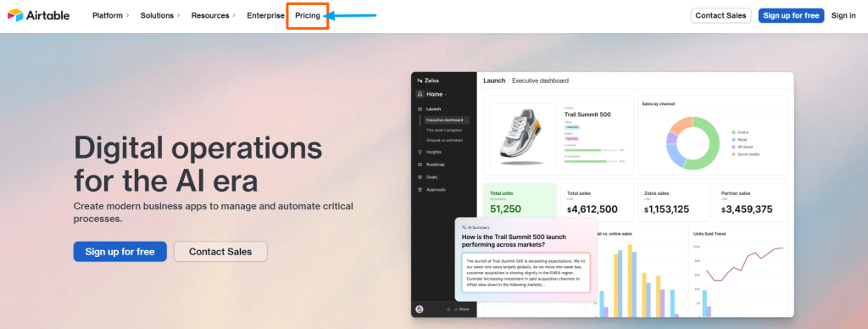Click the Sign in link
This screenshot has width=868, height=329.
843,15
